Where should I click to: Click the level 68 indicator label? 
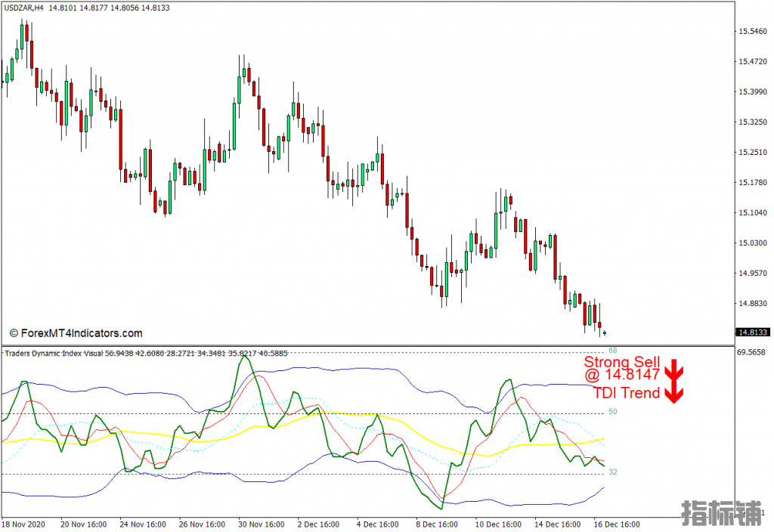613,351
